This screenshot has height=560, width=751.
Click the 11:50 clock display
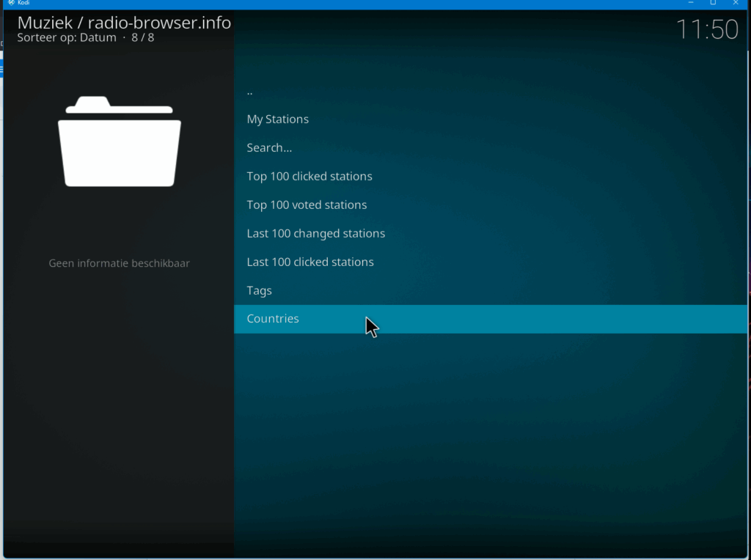click(706, 29)
